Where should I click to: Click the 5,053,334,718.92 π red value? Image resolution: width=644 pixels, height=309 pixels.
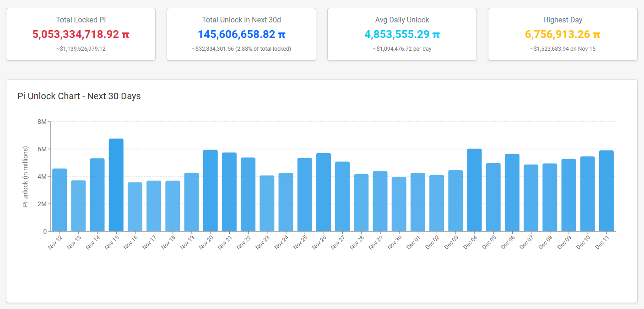point(81,33)
